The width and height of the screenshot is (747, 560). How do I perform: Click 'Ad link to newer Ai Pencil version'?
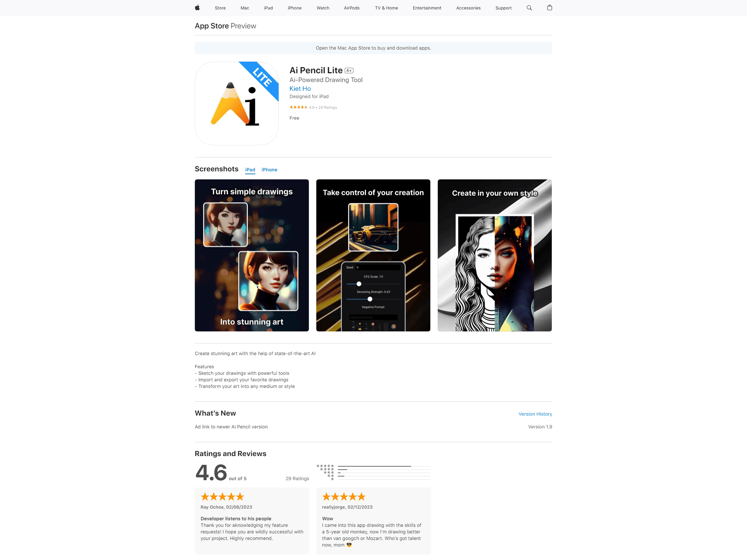click(231, 427)
